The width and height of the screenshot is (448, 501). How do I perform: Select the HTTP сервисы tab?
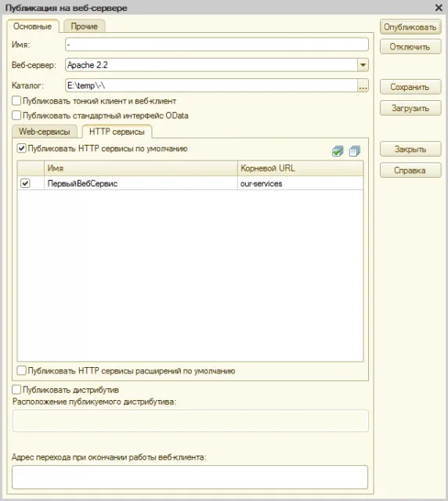click(117, 132)
